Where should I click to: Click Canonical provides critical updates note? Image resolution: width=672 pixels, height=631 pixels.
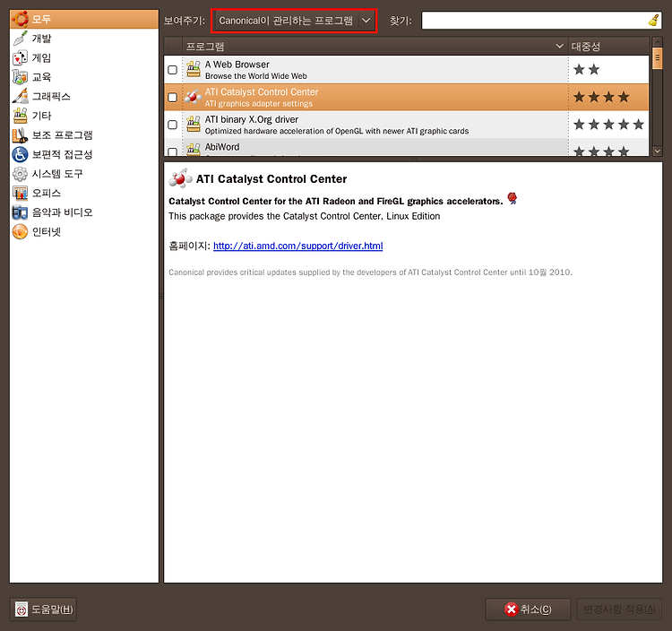(370, 272)
